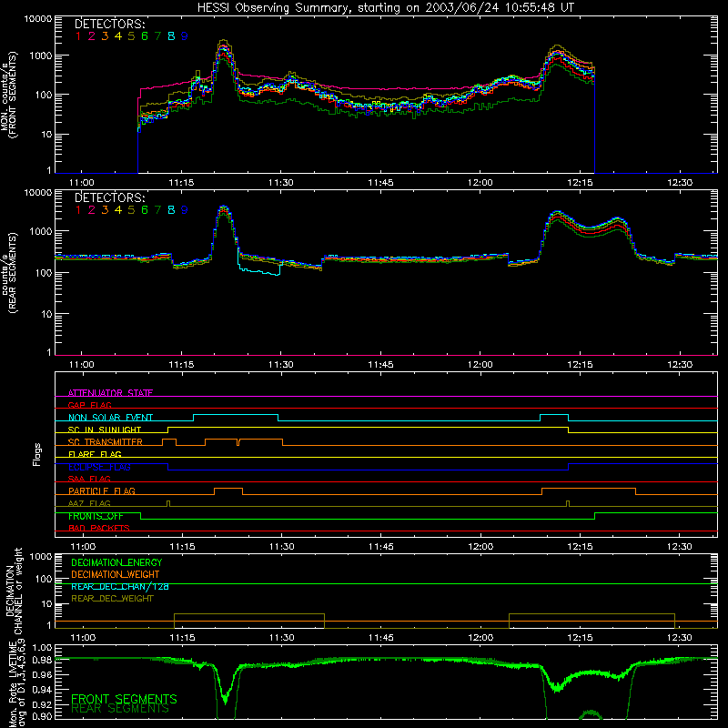Click the MON. counts/s (FRONT SEGMENTS) axis label
Image resolution: width=728 pixels, height=728 pixels.
[x=9, y=95]
